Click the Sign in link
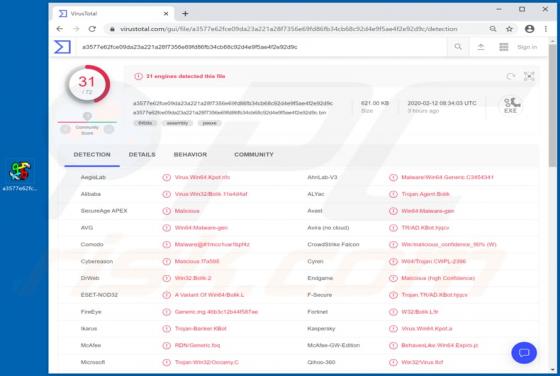 [x=527, y=47]
